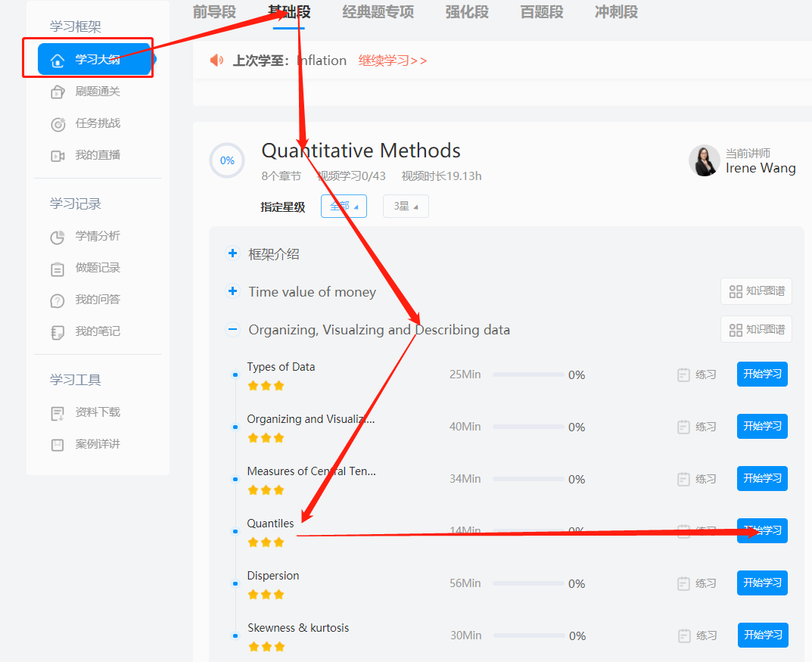The width and height of the screenshot is (812, 662).
Task: Expand the 框架介绍 chapter
Action: 233,253
